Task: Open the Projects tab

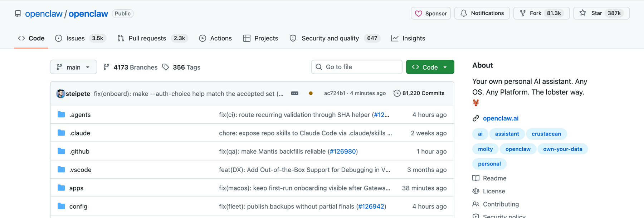Action: coord(260,38)
